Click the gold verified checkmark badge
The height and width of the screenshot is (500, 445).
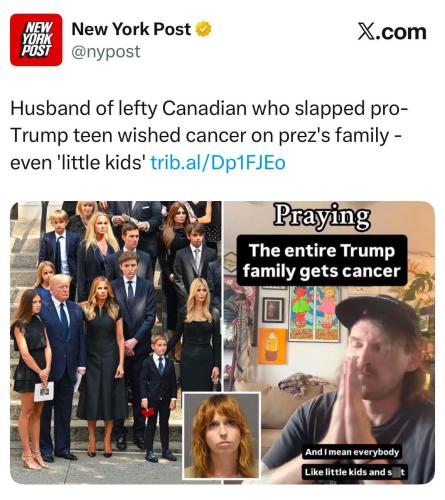point(203,29)
